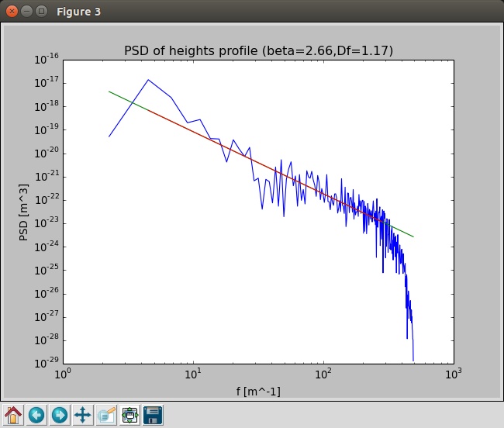Viewport: 504px width, 428px height.
Task: Click the y-axis label PSD [m^3]
Action: (x=23, y=212)
